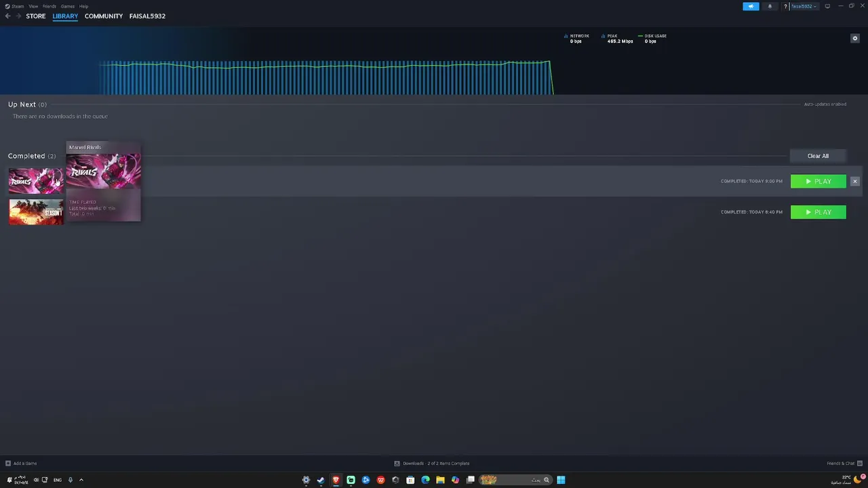Click the PEAK speed legend

click(x=617, y=39)
